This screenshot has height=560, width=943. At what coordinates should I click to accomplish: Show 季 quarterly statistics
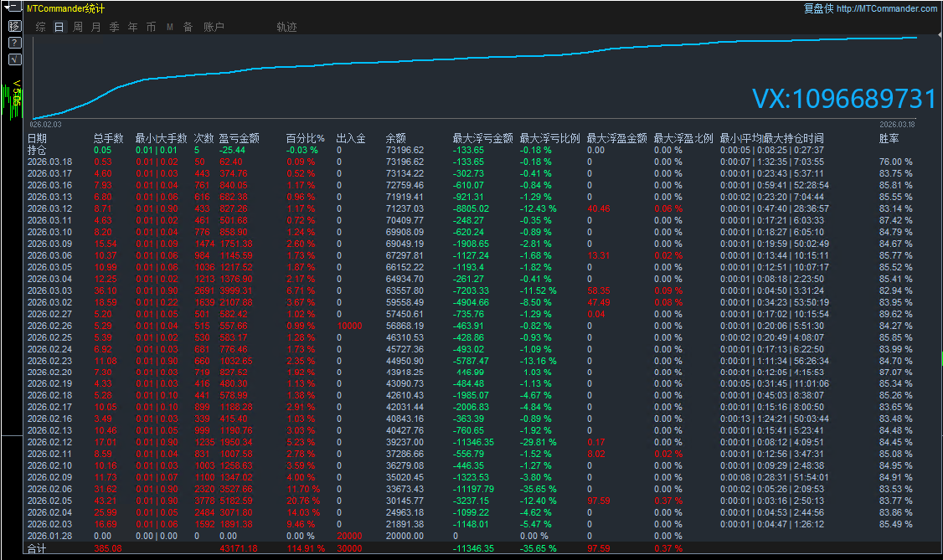[114, 27]
